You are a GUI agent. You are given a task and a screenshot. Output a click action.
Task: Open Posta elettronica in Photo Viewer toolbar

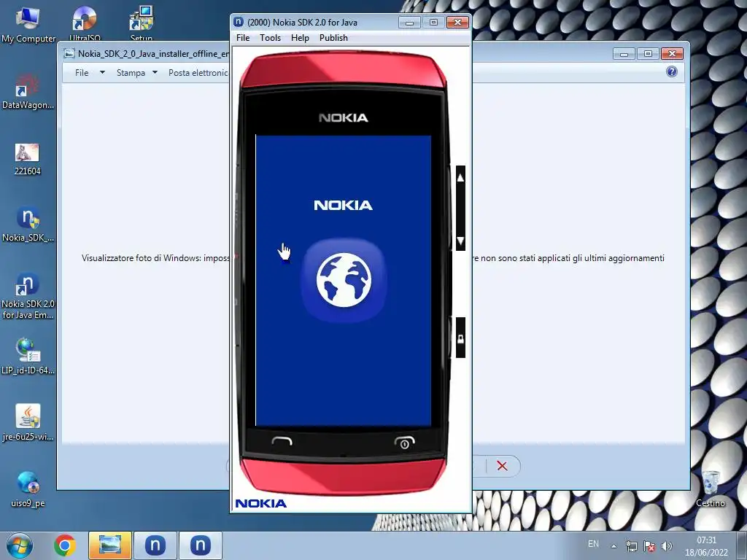(x=198, y=72)
